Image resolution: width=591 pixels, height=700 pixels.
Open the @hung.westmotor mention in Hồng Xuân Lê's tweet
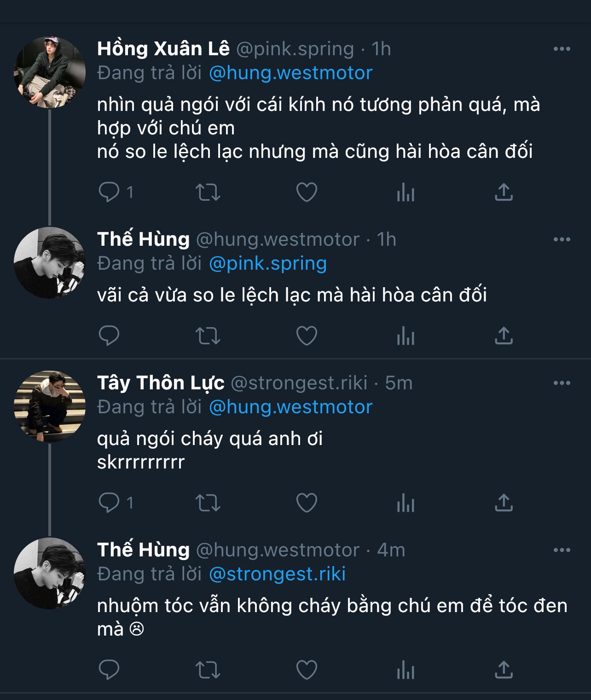tap(290, 73)
